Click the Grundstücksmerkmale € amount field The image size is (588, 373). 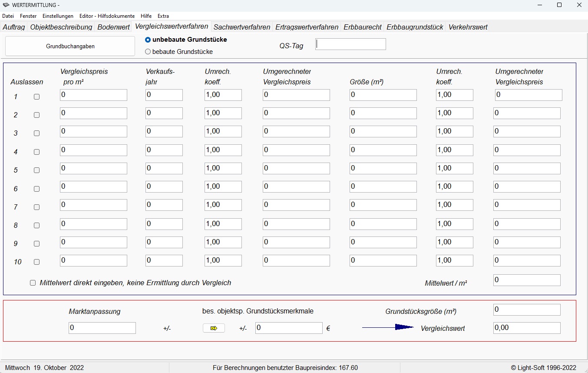click(289, 328)
